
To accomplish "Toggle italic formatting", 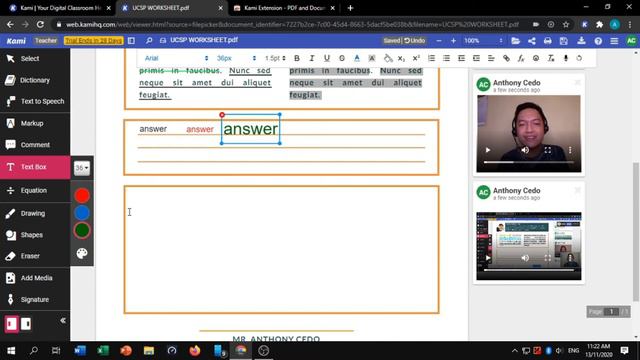I will [x=312, y=58].
